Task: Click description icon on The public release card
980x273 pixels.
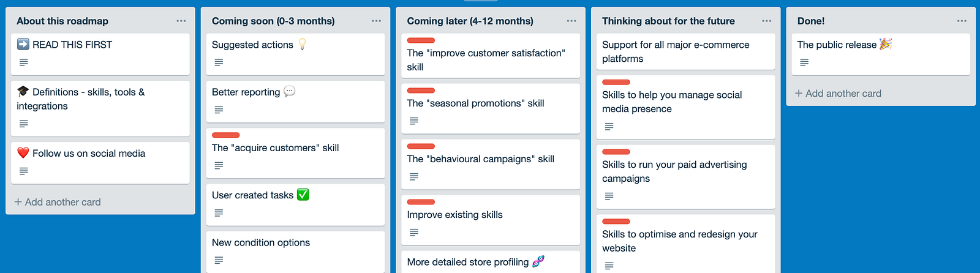Action: click(x=804, y=62)
